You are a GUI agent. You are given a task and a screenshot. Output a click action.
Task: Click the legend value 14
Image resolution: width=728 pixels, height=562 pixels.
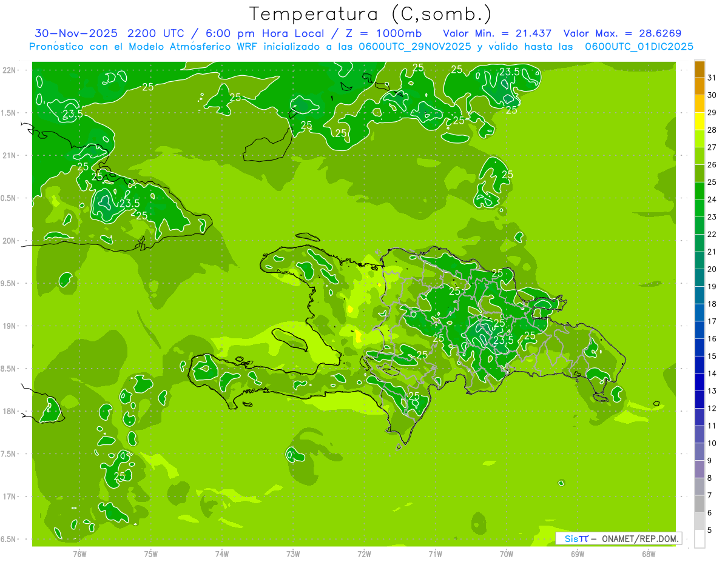712,373
